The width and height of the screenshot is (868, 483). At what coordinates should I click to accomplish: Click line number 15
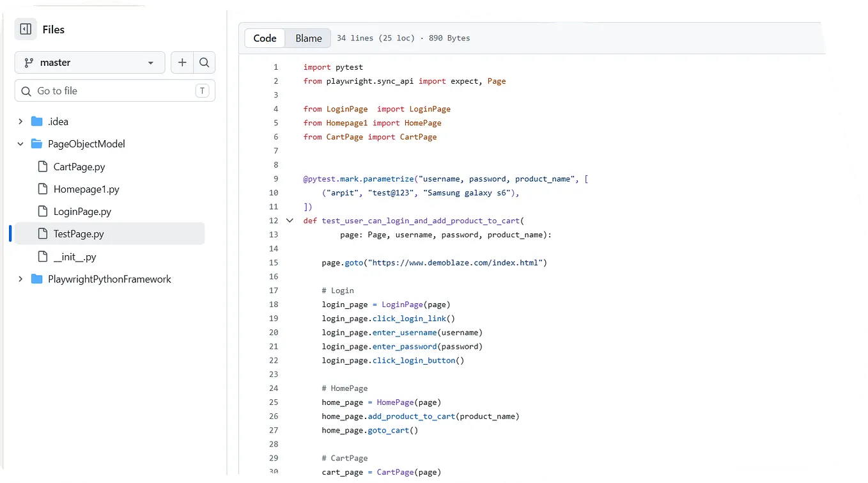click(x=274, y=263)
